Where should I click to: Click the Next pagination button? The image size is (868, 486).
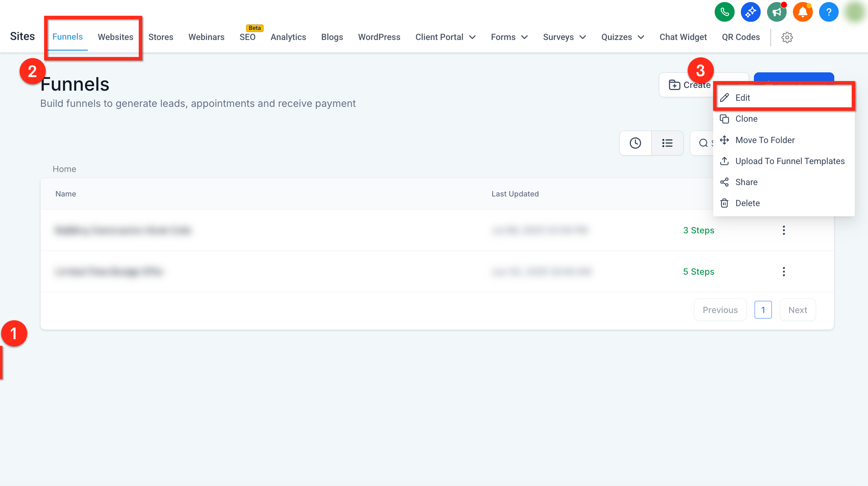798,310
